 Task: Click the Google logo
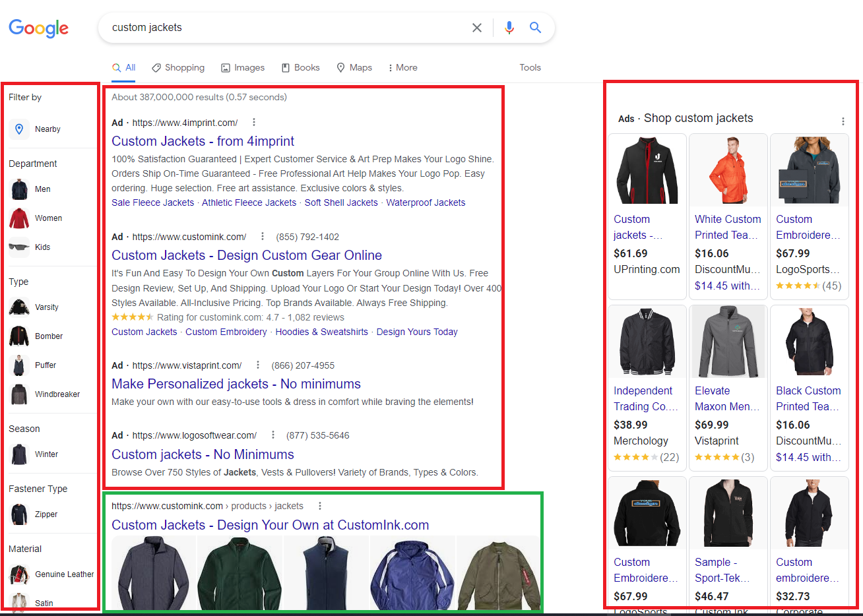point(38,28)
